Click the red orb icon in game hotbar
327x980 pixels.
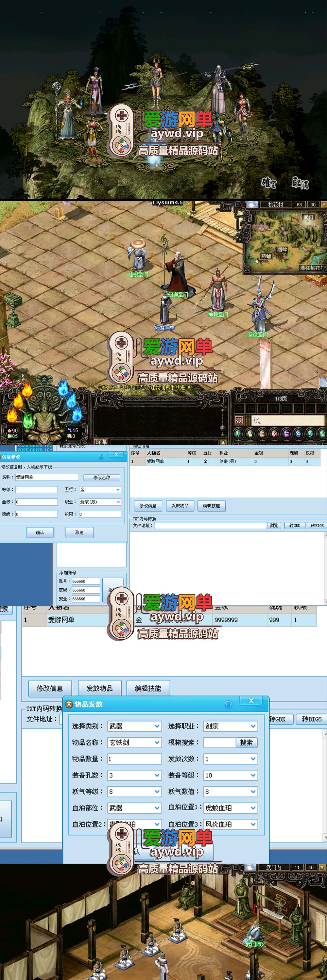point(274,433)
